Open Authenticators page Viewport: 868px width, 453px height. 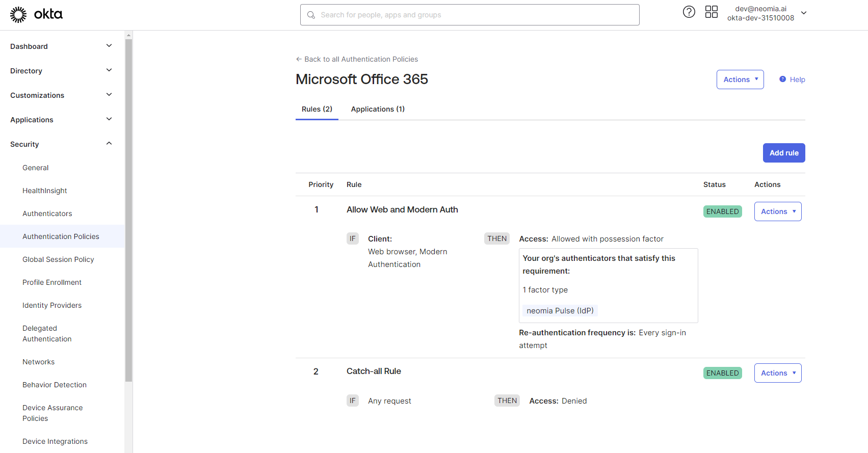pos(47,214)
